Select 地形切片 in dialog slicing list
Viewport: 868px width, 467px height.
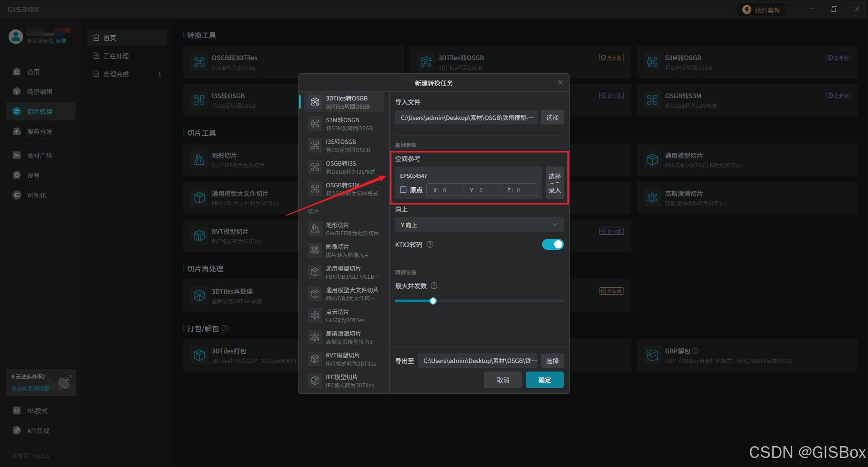tap(344, 229)
